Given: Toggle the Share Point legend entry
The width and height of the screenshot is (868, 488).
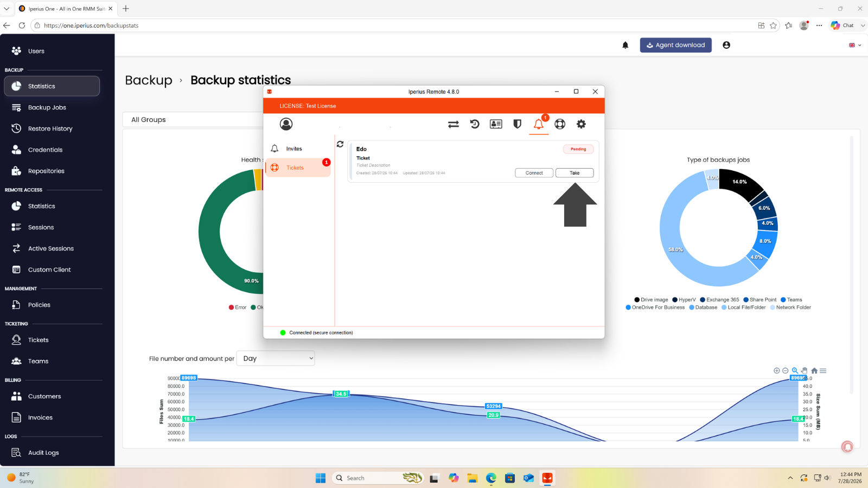Looking at the screenshot, I should (x=759, y=300).
